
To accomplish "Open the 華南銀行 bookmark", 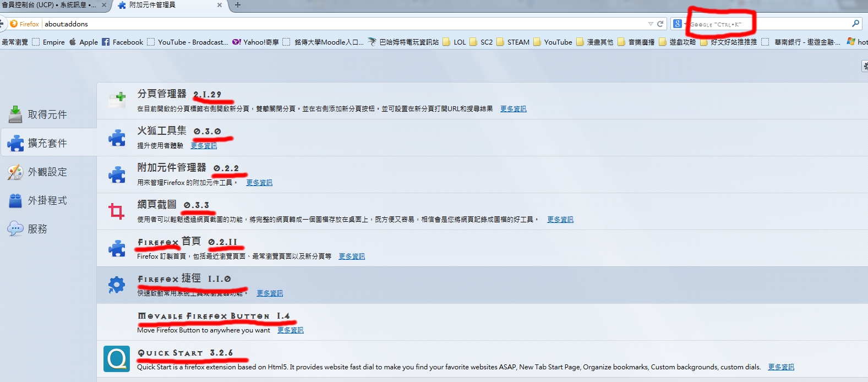I will pos(801,42).
